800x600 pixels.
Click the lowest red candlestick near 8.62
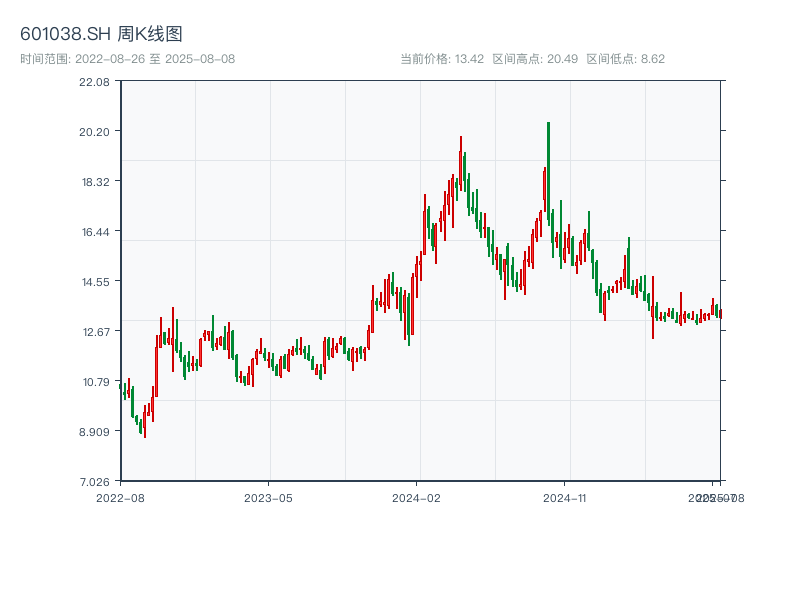[145, 422]
